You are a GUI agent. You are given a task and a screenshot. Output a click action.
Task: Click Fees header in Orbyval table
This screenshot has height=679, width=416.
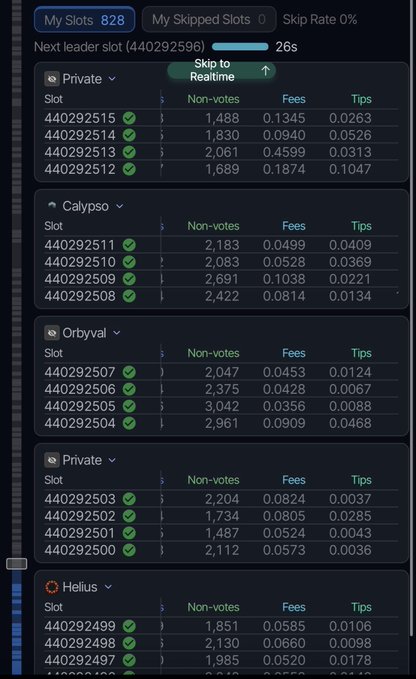294,353
